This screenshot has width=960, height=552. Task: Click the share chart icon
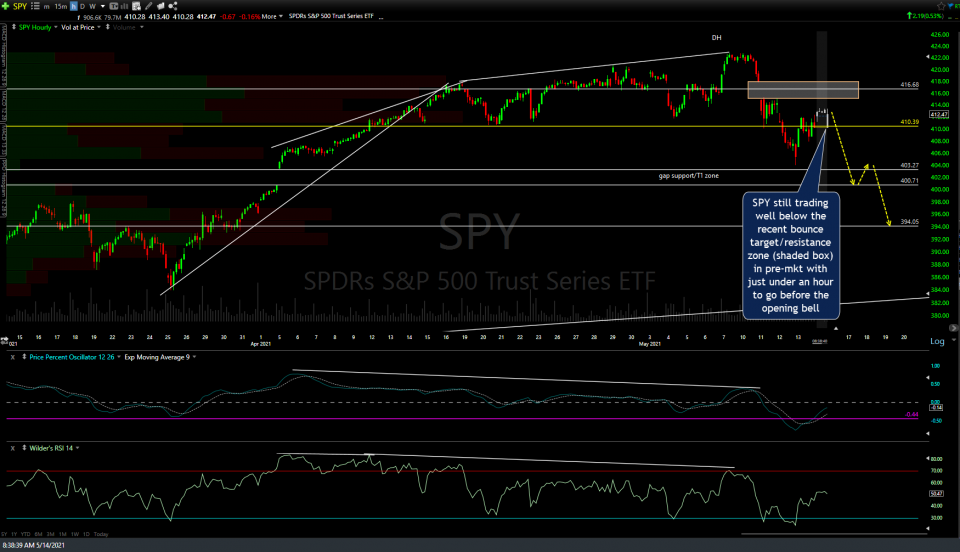coord(173,6)
